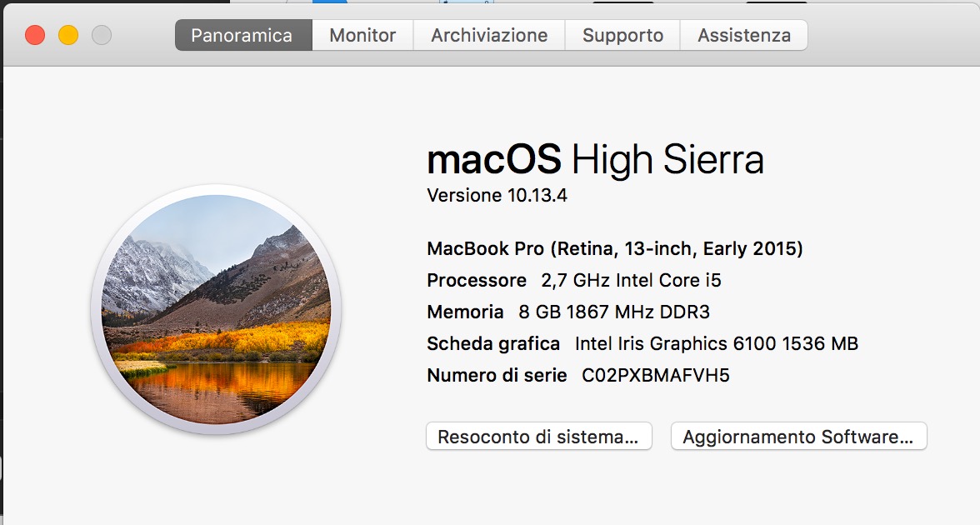980x525 pixels.
Task: Switch to the Panoramica tab
Action: tap(243, 35)
